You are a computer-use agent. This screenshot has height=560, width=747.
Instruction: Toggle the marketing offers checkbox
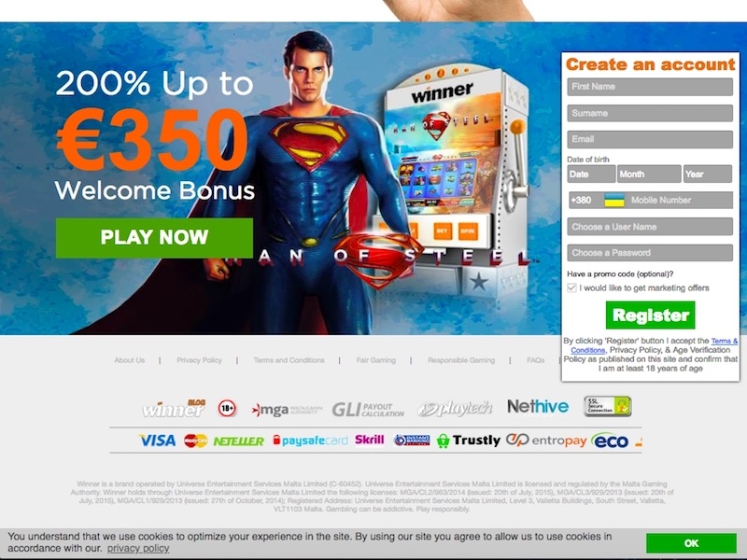click(x=571, y=288)
